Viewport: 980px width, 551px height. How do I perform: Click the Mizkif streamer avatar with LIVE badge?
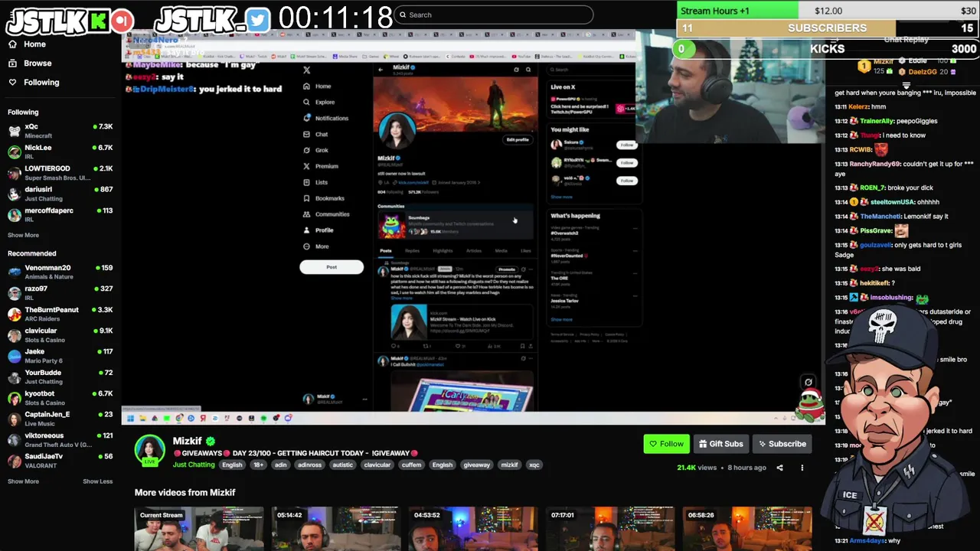(150, 450)
